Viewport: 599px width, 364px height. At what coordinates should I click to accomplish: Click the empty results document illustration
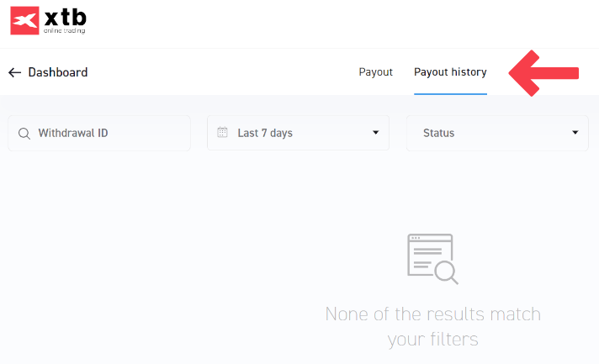point(431,256)
